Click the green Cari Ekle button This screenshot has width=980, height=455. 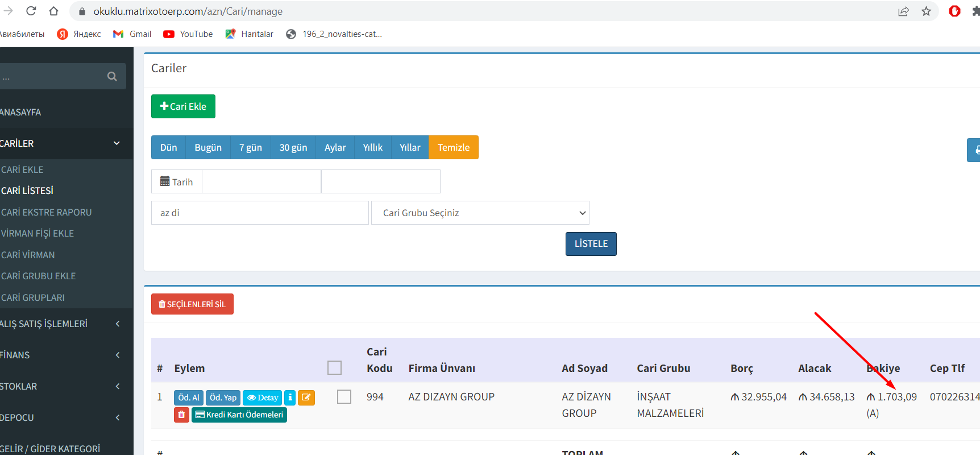tap(183, 106)
